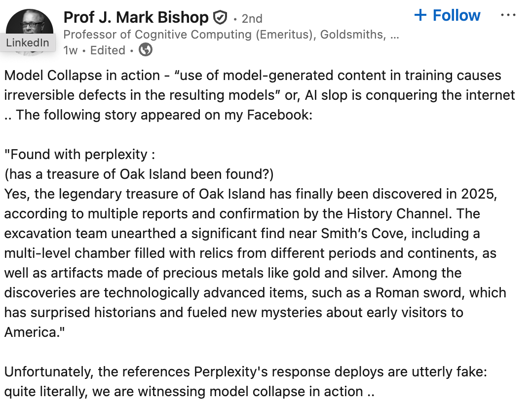The image size is (532, 409).
Task: Click the verified shield badge icon
Action: pyautogui.click(x=220, y=18)
